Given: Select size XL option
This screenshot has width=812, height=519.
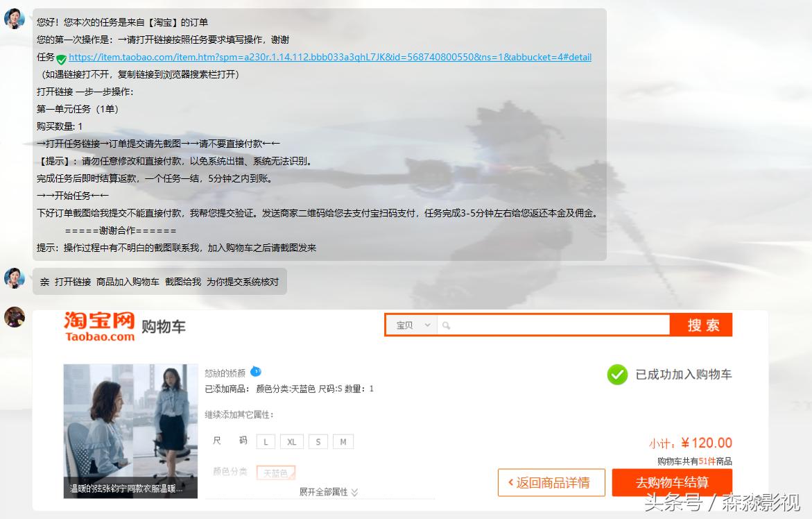Looking at the screenshot, I should [x=291, y=441].
